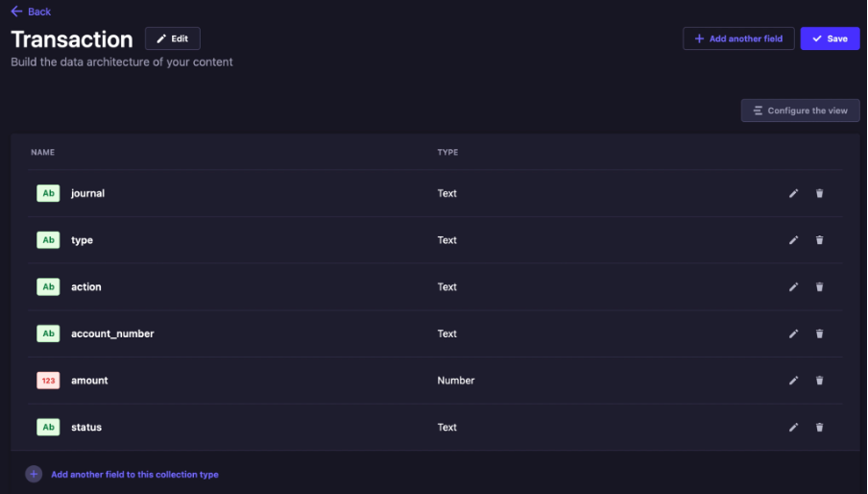Viewport: 868px width, 494px height.
Task: Save the Transaction content type
Action: point(830,38)
